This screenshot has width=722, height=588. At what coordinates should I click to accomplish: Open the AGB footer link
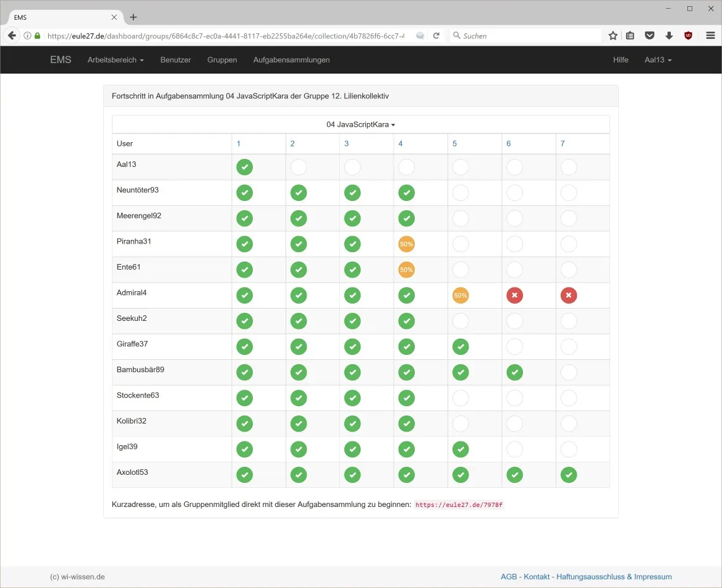[509, 576]
